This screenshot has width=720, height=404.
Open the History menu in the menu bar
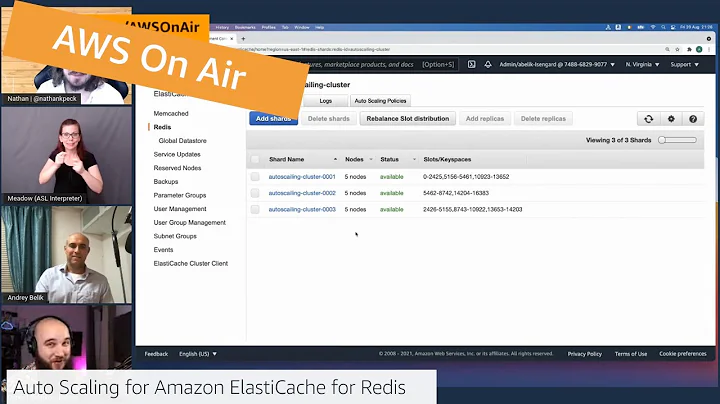coord(222,27)
